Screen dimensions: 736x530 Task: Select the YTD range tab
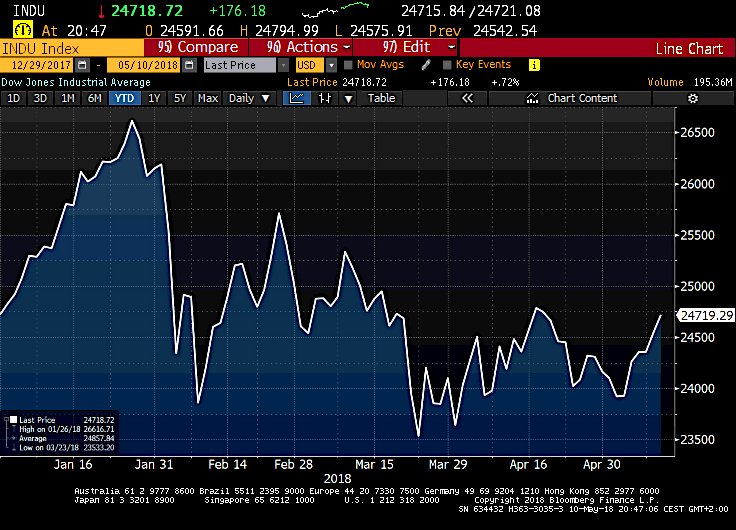124,98
